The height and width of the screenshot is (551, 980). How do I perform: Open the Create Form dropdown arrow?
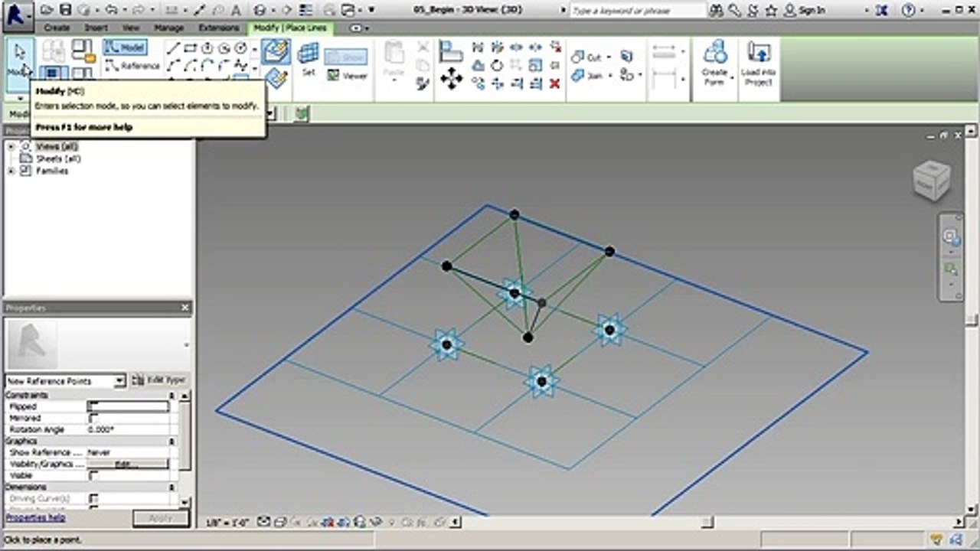click(x=732, y=78)
